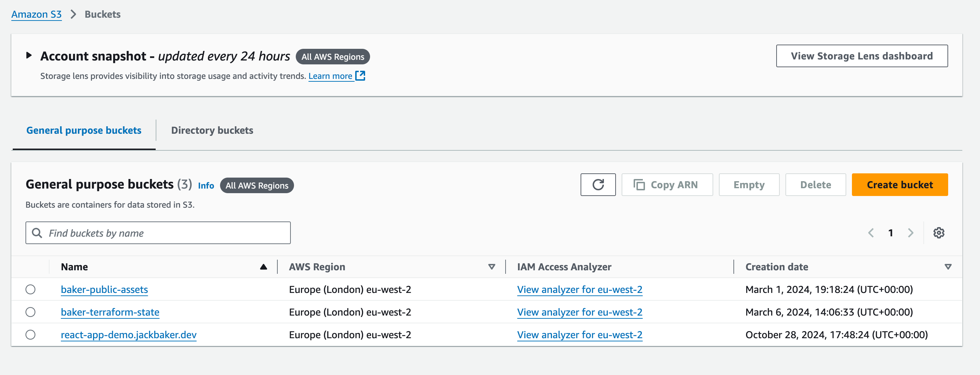
Task: Sort by AWS Region column arrow
Action: coord(491,267)
